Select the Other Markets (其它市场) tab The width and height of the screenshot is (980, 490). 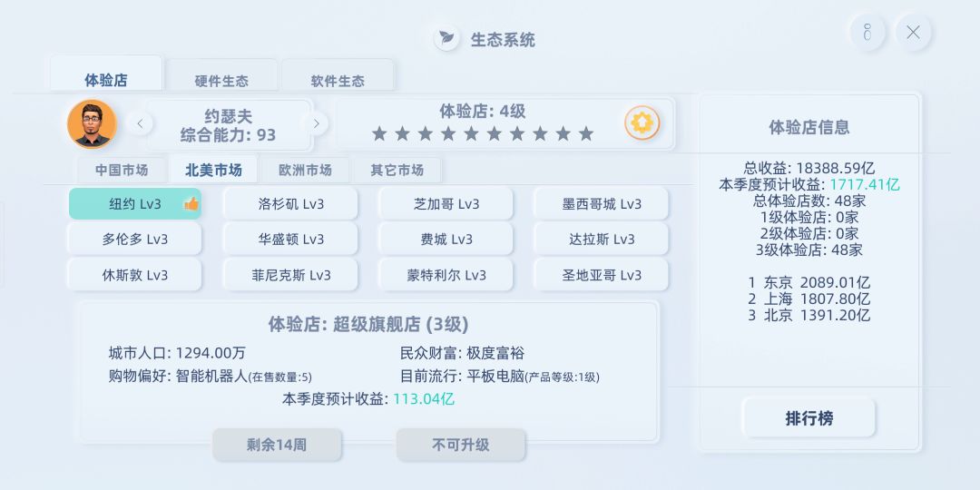tap(397, 170)
